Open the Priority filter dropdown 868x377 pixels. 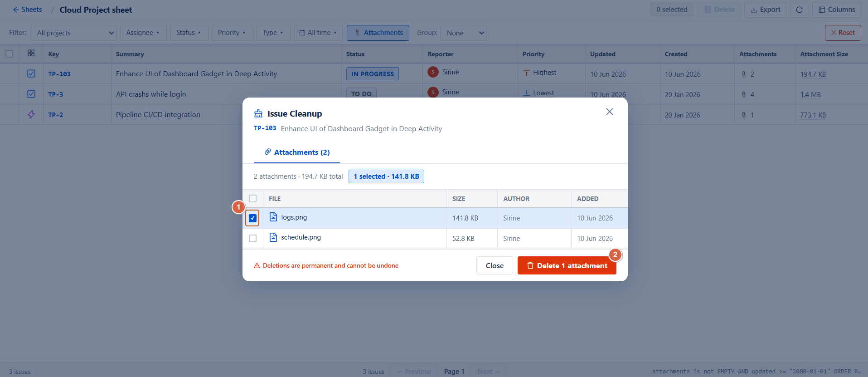232,33
